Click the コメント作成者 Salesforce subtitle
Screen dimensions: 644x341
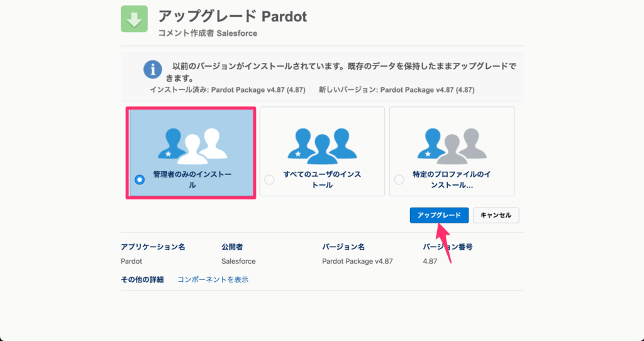coord(208,33)
